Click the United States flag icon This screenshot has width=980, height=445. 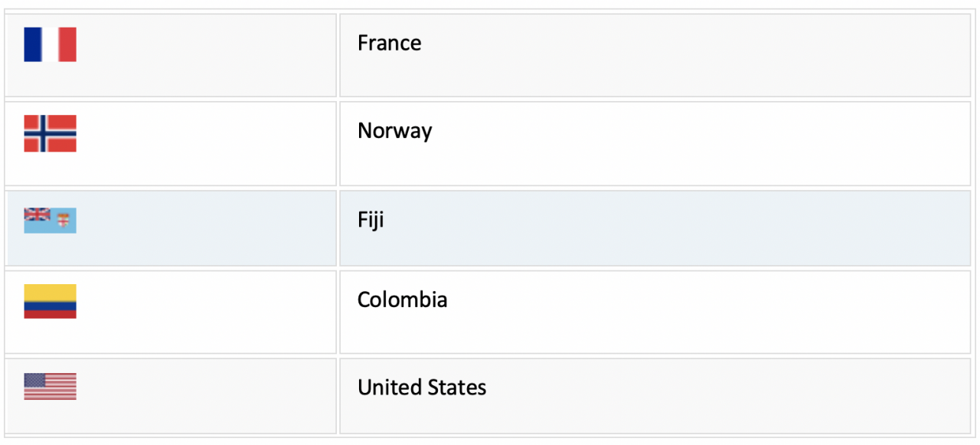tap(50, 387)
